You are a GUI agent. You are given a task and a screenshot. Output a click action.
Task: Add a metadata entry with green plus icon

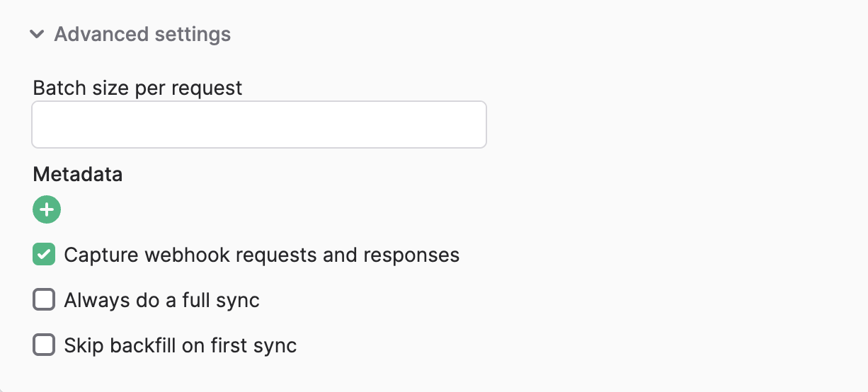tap(47, 209)
